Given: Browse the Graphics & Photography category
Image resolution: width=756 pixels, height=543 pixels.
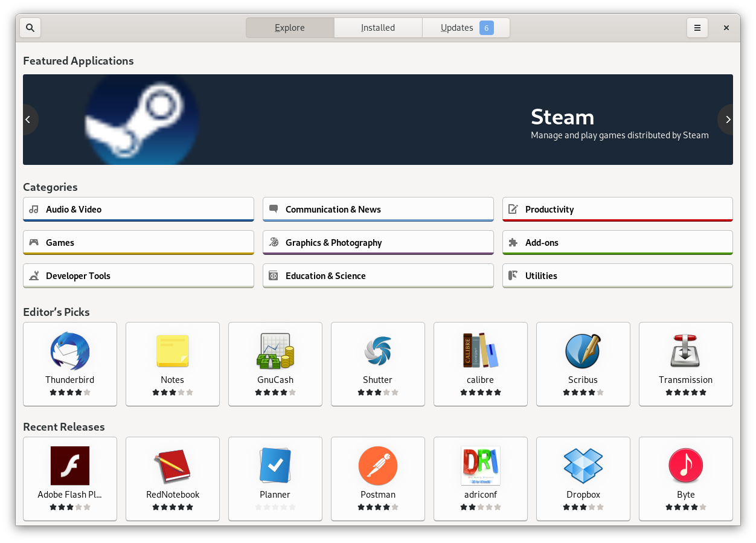Looking at the screenshot, I should tap(378, 243).
